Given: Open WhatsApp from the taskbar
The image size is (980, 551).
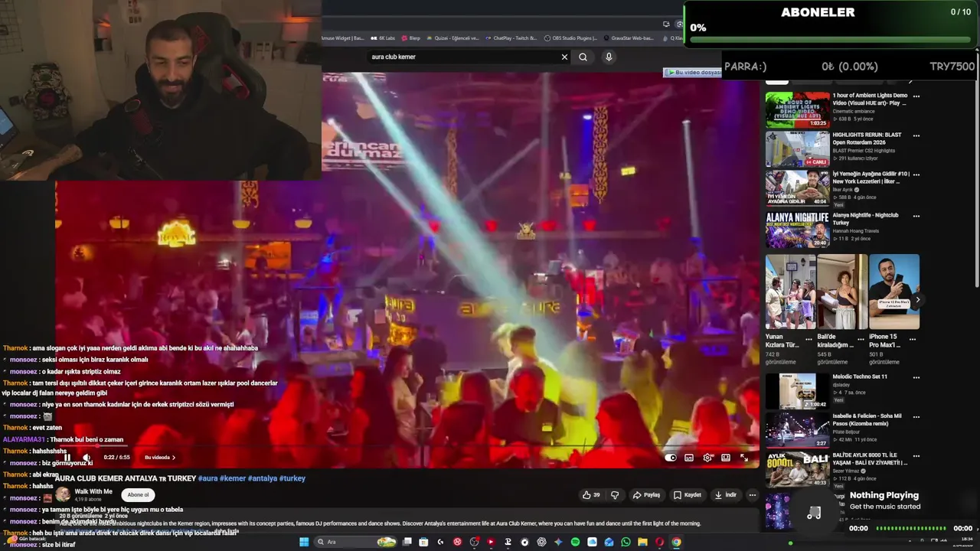Looking at the screenshot, I should 626,542.
